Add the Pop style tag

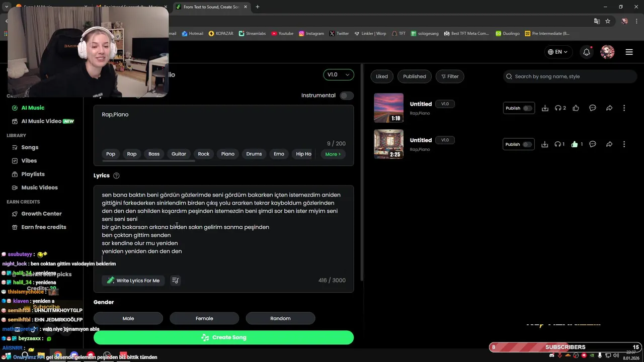click(x=111, y=154)
